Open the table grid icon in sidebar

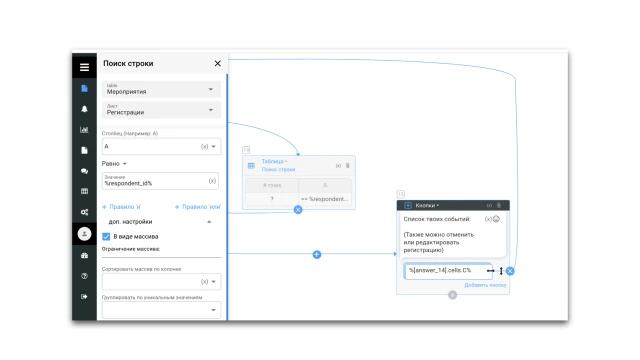(x=84, y=191)
